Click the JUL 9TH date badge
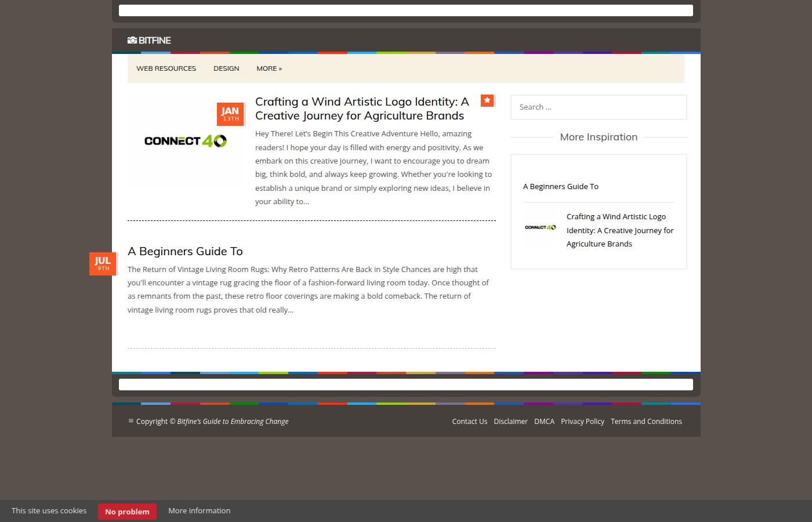This screenshot has width=812, height=522. (103, 263)
